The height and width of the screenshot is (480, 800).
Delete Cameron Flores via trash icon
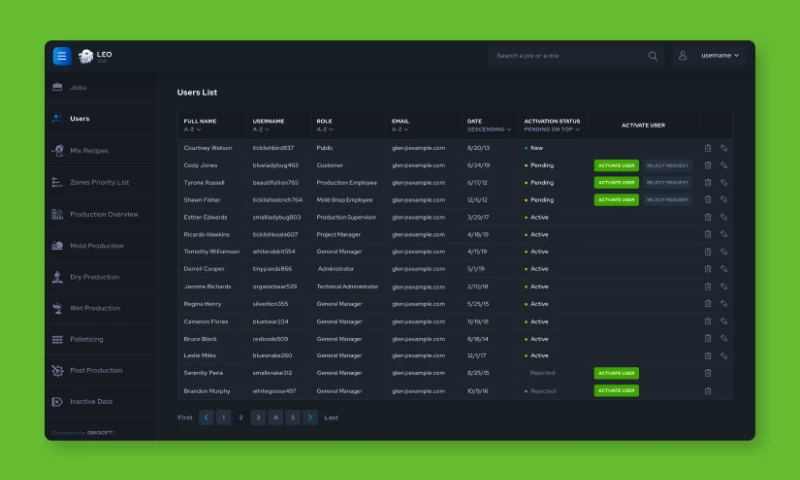708,321
